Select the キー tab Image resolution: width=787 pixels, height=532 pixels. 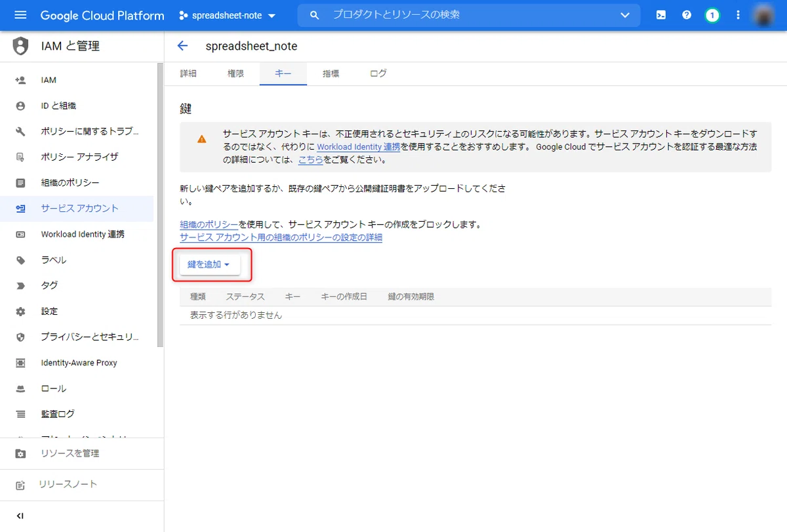[283, 73]
